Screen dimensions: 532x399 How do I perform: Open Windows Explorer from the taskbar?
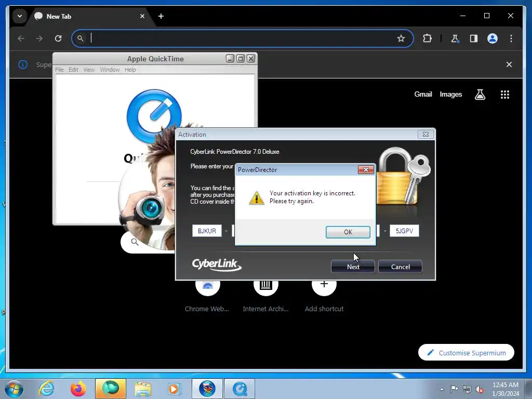click(x=143, y=389)
